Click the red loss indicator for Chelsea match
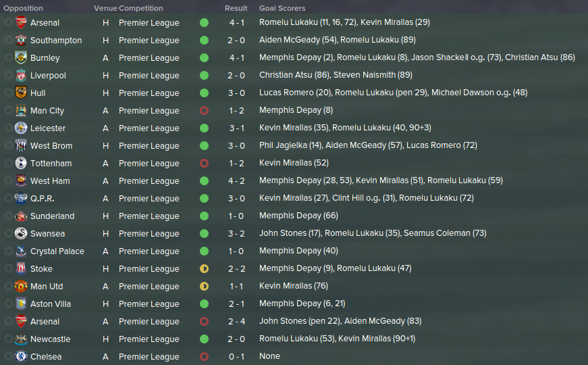Image resolution: width=588 pixels, height=365 pixels. (204, 356)
